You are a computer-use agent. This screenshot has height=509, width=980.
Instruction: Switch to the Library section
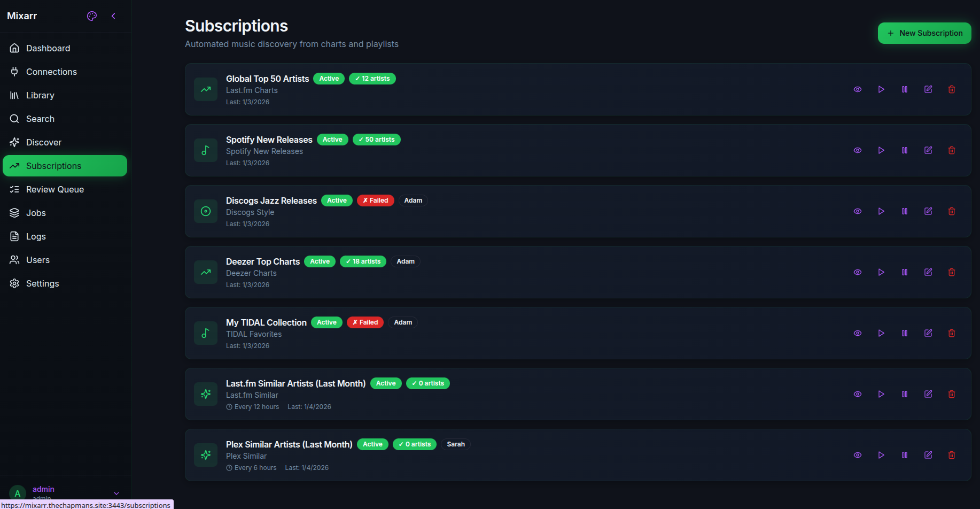click(39, 95)
